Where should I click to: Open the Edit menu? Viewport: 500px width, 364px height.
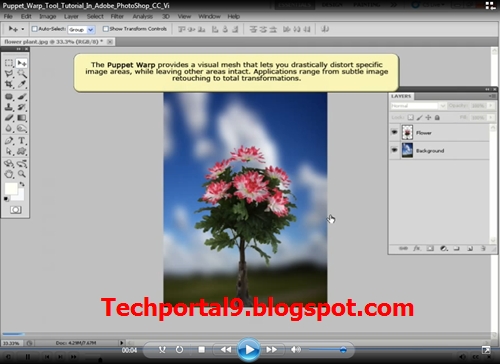click(26, 16)
